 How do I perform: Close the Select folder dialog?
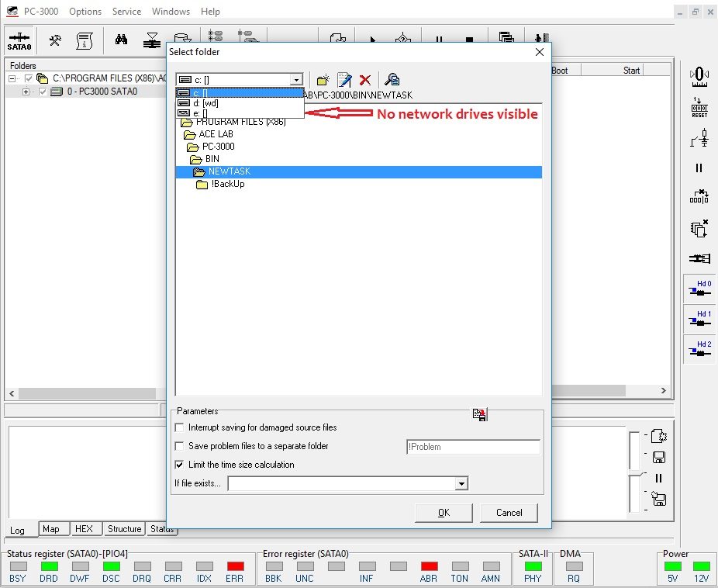[x=540, y=52]
